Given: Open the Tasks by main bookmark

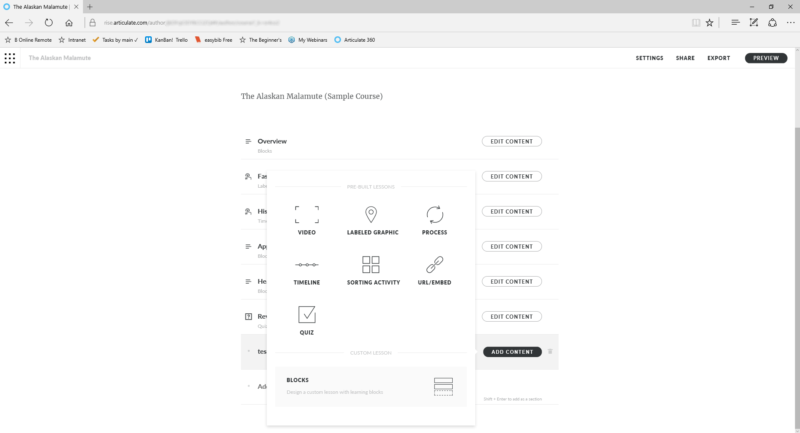Looking at the screenshot, I should pyautogui.click(x=115, y=40).
